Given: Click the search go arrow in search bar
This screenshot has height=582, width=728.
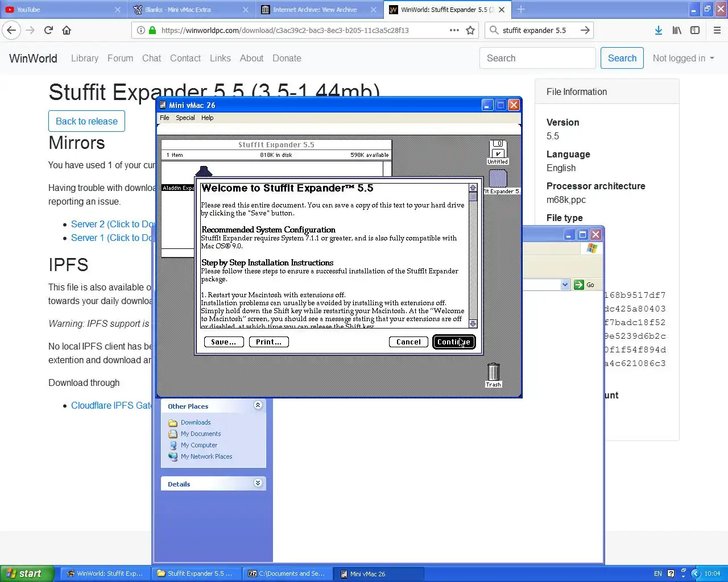Looking at the screenshot, I should pos(585,30).
